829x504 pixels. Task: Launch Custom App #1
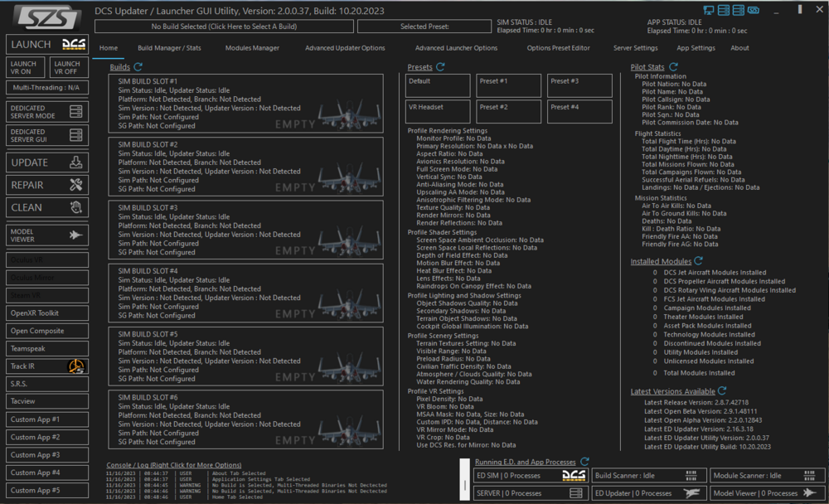pyautogui.click(x=47, y=419)
